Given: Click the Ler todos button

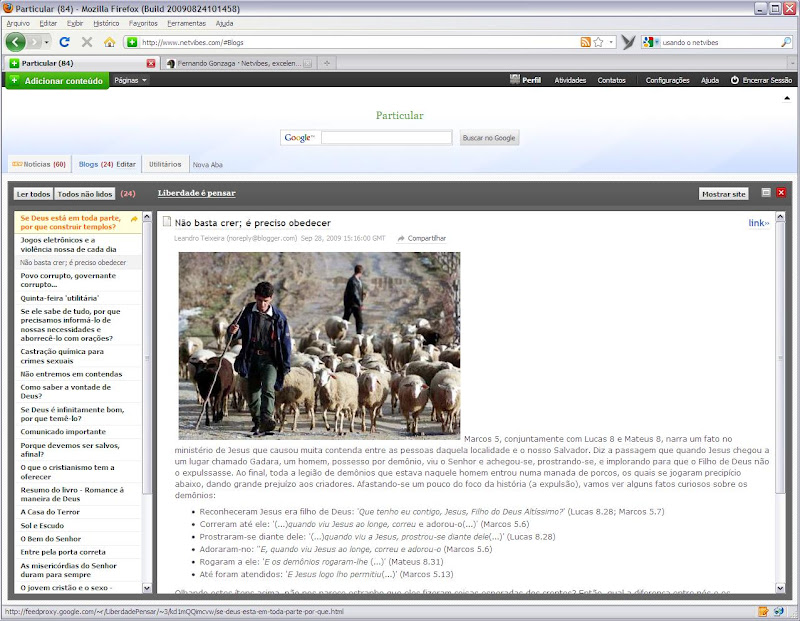Looking at the screenshot, I should pos(33,194).
